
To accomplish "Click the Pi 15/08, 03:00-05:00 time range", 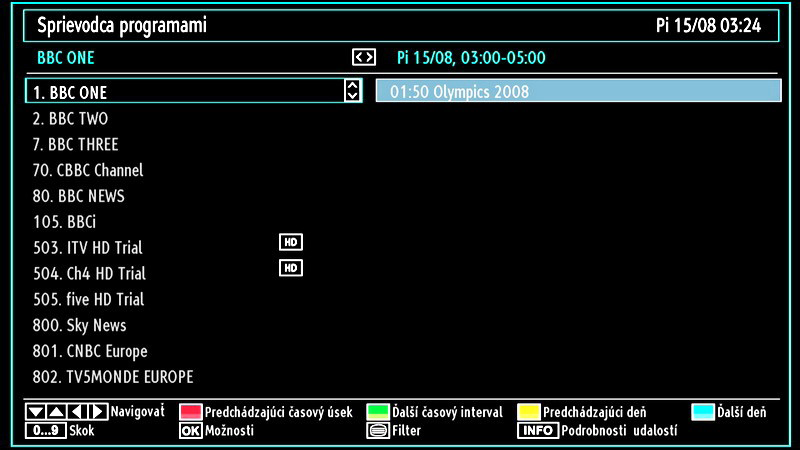I will (471, 58).
